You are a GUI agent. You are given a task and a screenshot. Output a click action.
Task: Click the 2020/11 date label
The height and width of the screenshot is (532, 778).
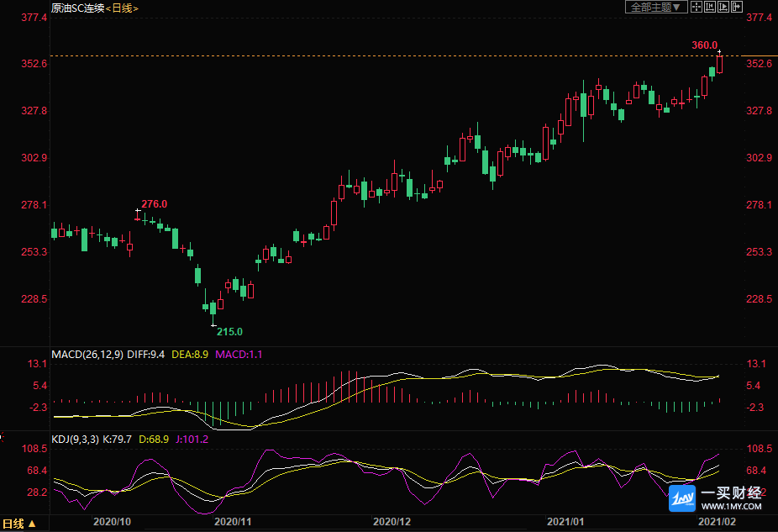click(x=233, y=522)
